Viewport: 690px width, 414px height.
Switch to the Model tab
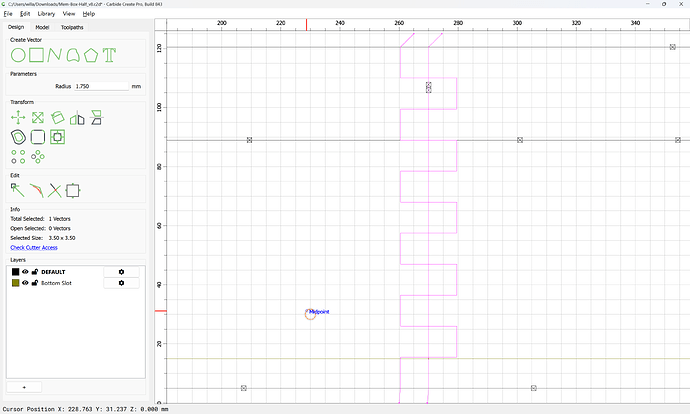coord(42,27)
